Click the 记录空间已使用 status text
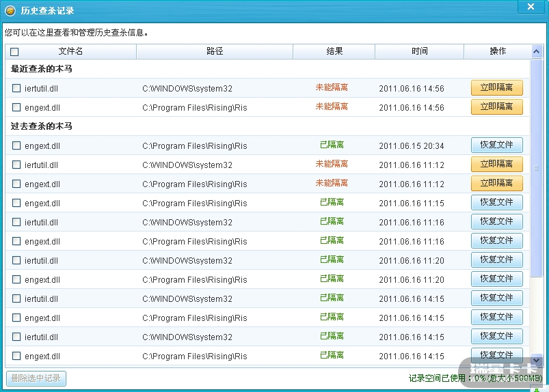Screen dimensions: 549x392 pyautogui.click(x=475, y=378)
